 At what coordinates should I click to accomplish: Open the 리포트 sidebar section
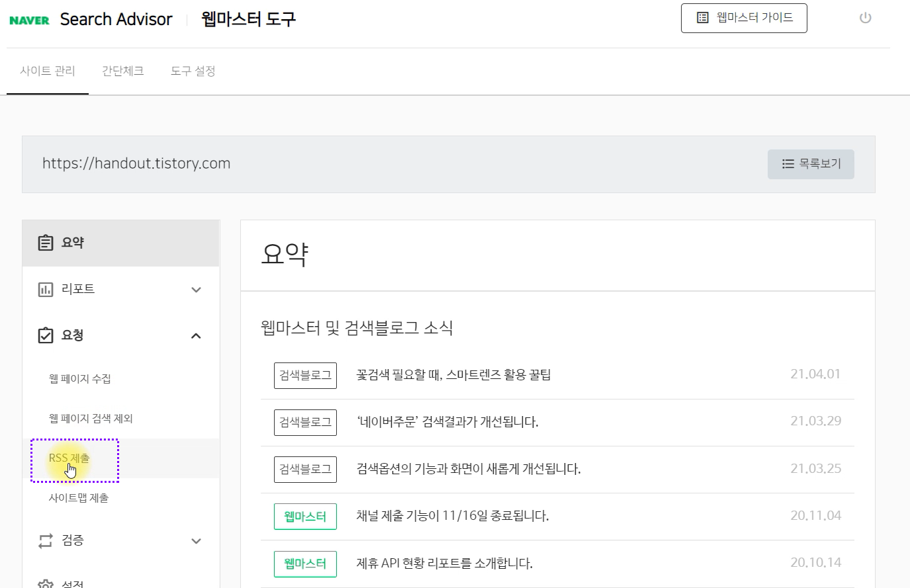coord(121,290)
